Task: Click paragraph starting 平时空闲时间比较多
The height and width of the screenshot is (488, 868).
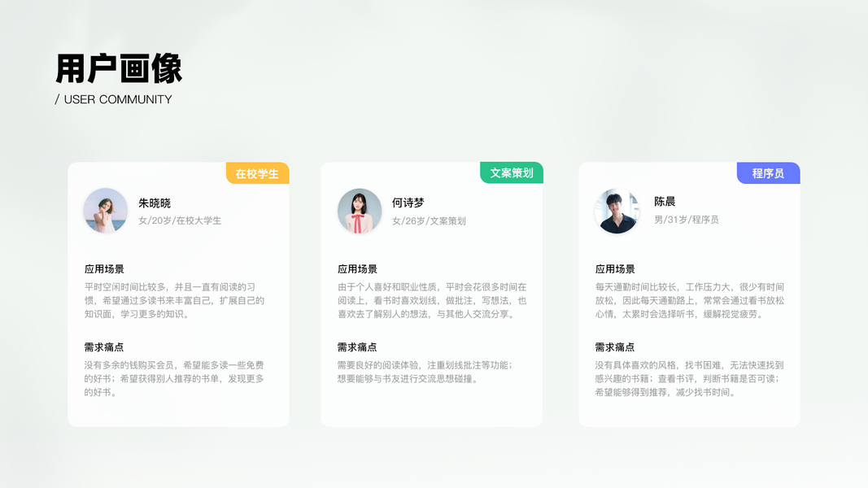Action: coord(174,300)
